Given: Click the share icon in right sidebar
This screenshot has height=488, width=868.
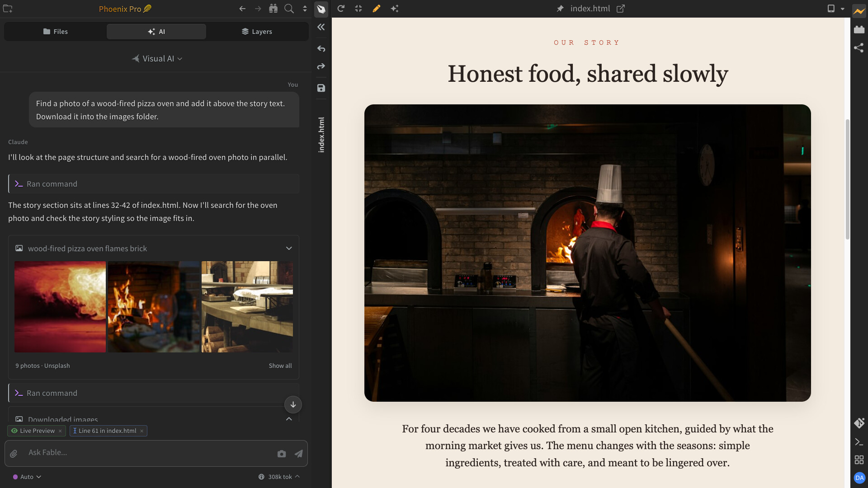Looking at the screenshot, I should click(x=859, y=48).
